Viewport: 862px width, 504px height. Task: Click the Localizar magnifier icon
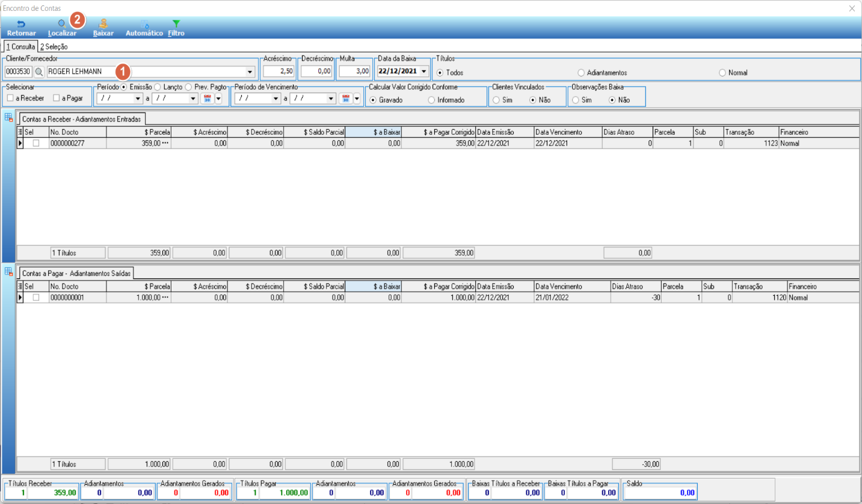(62, 23)
